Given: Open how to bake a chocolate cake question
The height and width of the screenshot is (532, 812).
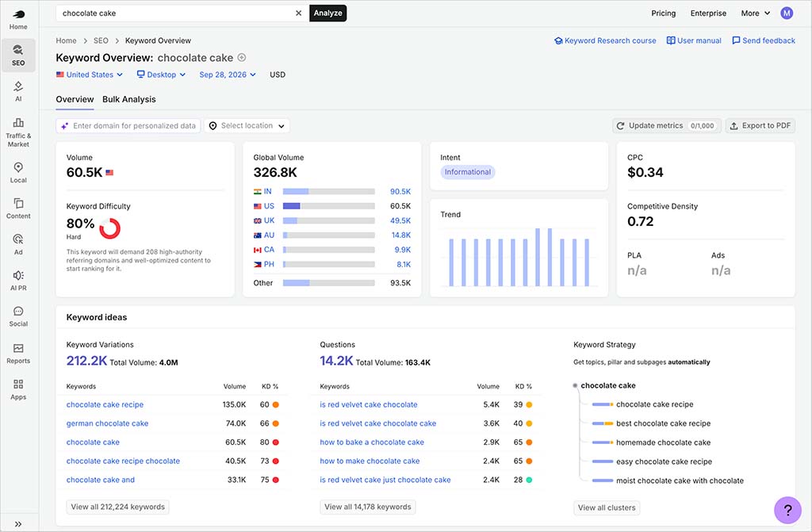Looking at the screenshot, I should tap(372, 442).
